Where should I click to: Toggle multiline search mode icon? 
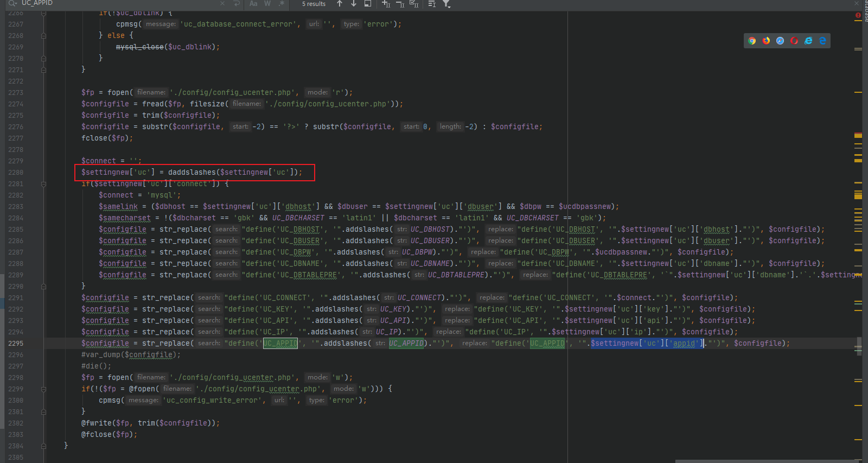[x=432, y=3]
